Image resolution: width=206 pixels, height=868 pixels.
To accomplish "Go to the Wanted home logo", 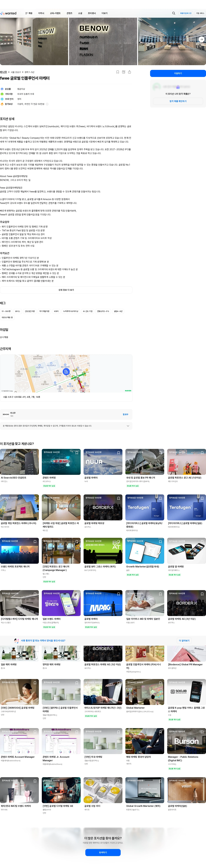I will (x=8, y=13).
